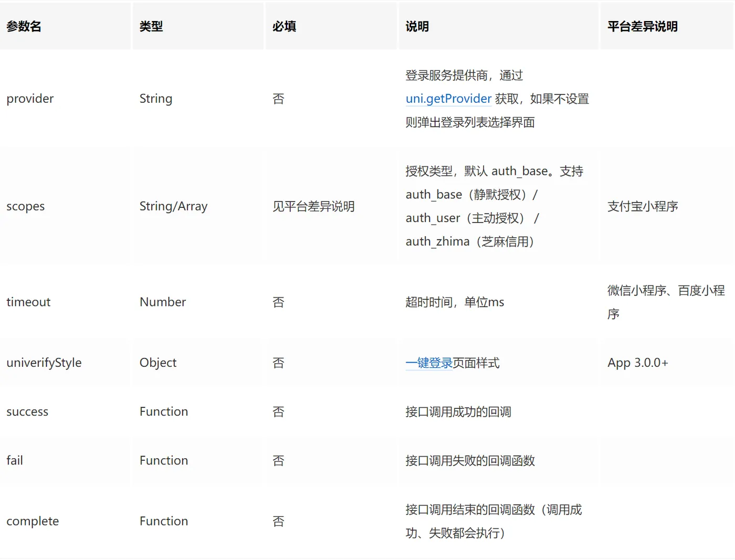Click 页面样式 text after 一键登录
This screenshot has height=560, width=735.
click(x=476, y=363)
